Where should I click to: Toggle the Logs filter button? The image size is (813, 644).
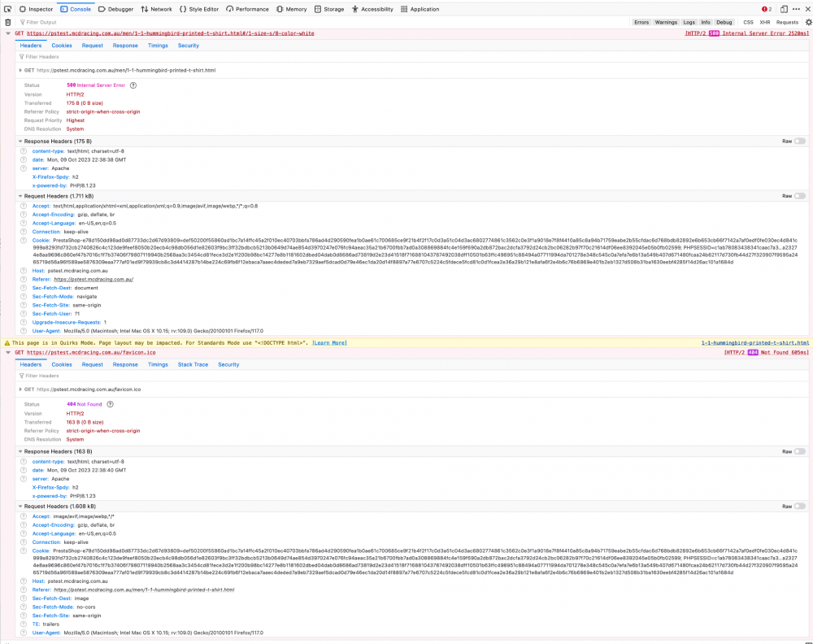pyautogui.click(x=689, y=22)
